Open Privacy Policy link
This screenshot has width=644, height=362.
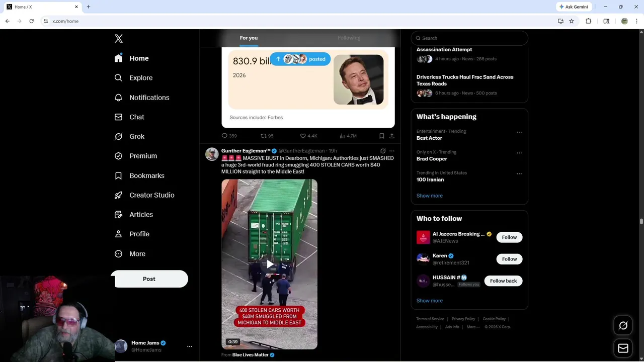click(463, 319)
